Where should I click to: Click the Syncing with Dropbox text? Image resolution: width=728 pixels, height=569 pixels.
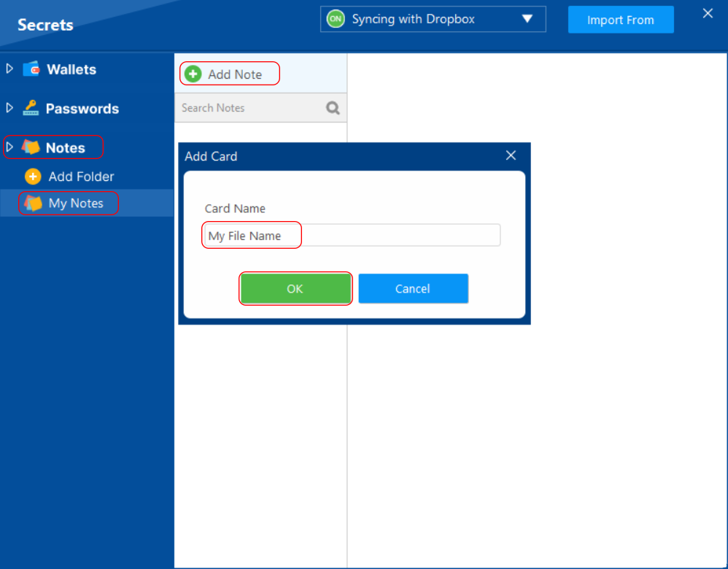pos(413,19)
